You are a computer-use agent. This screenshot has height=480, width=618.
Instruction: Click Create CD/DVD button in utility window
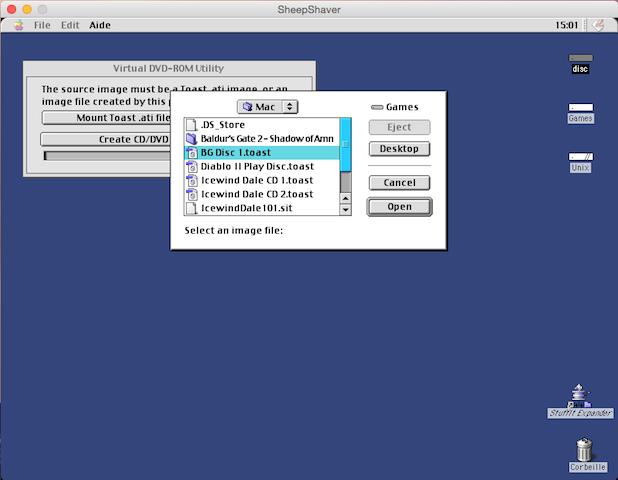point(106,139)
